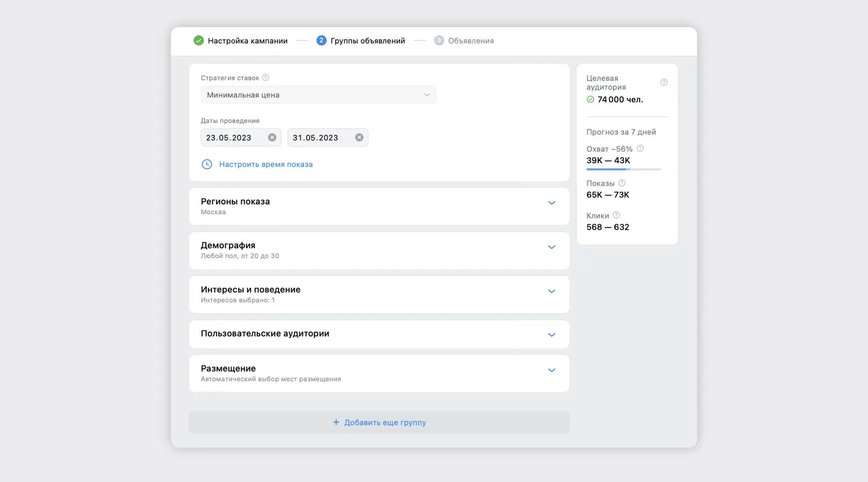Screen dimensions: 868x482
Task: Clear the end date 31.05.2023
Action: [359, 137]
